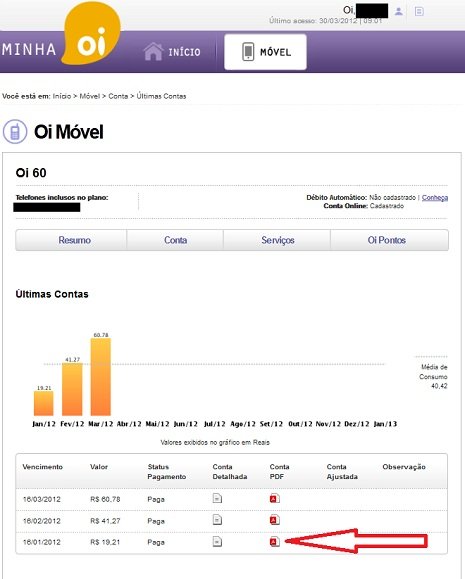The height and width of the screenshot is (579, 465).
Task: Click the R$ 41,27 value cell
Action: (x=105, y=521)
